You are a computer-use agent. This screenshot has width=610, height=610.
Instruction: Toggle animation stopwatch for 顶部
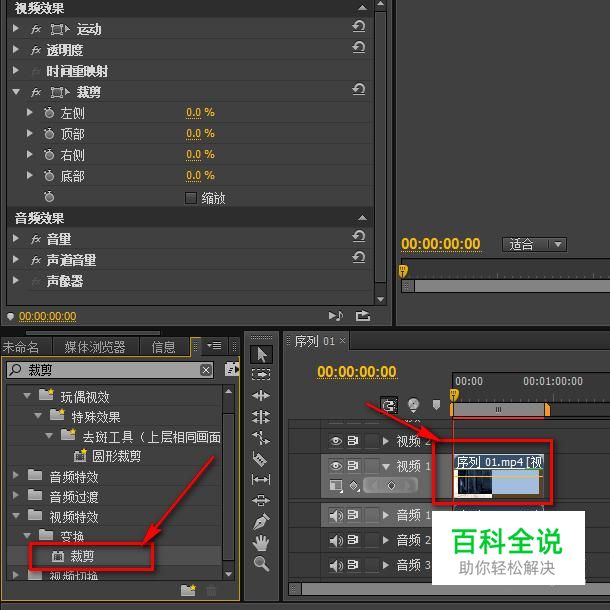point(49,134)
